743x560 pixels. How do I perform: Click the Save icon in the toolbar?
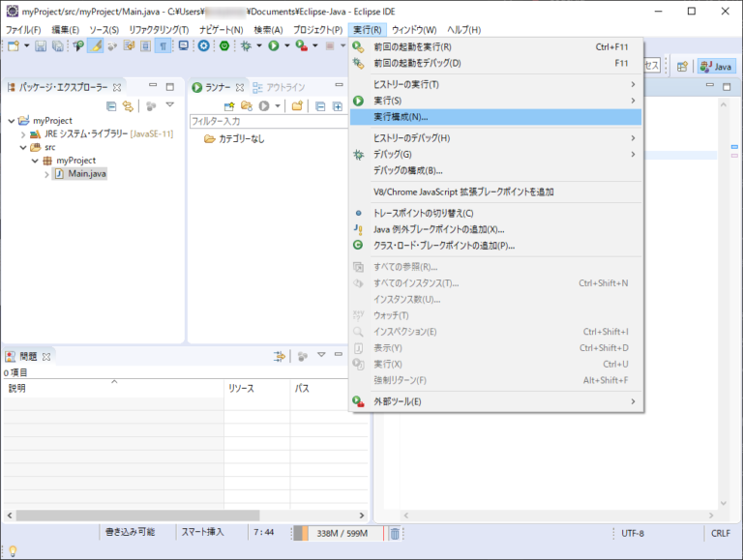coord(42,45)
